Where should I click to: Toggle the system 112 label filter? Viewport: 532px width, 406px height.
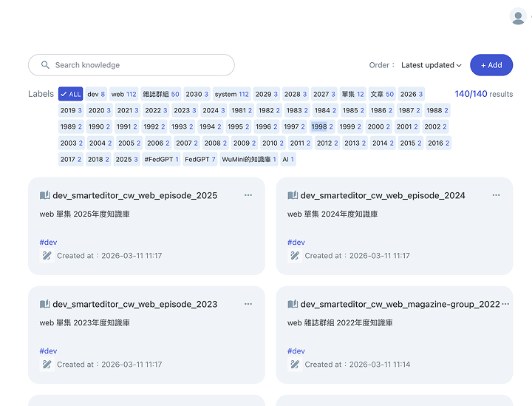click(x=231, y=94)
